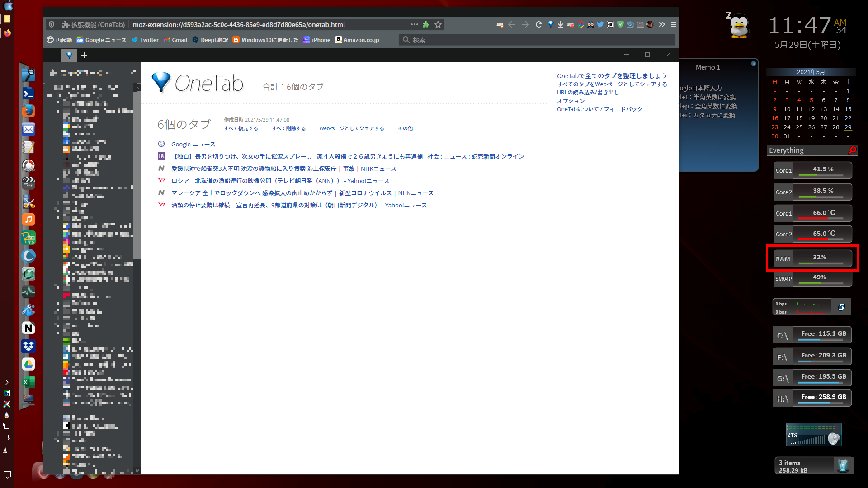Image resolution: width=868 pixels, height=488 pixels.
Task: Click the volume level gadget
Action: [813, 435]
